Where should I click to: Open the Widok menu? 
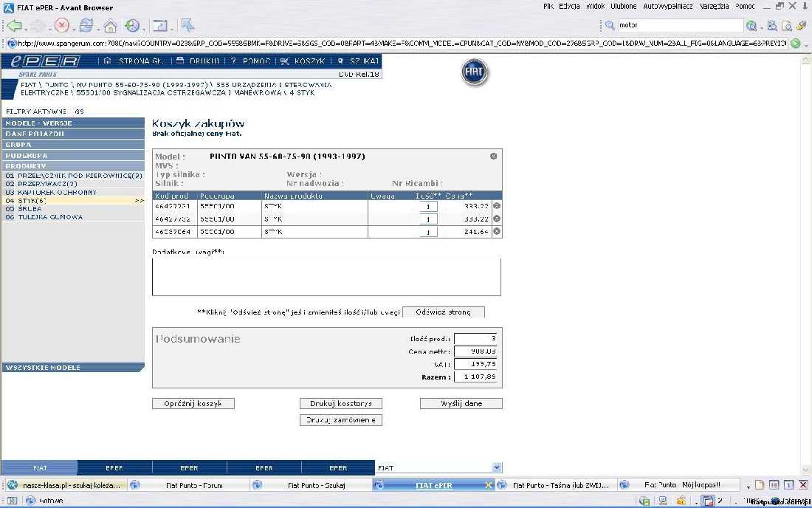pos(596,6)
